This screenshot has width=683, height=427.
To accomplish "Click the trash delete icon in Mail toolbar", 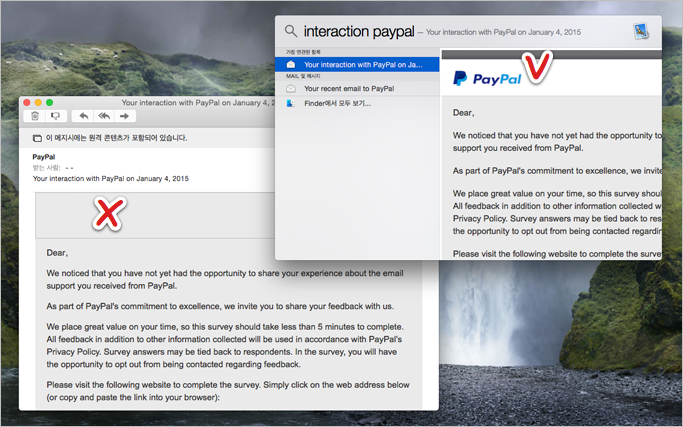I will click(35, 116).
